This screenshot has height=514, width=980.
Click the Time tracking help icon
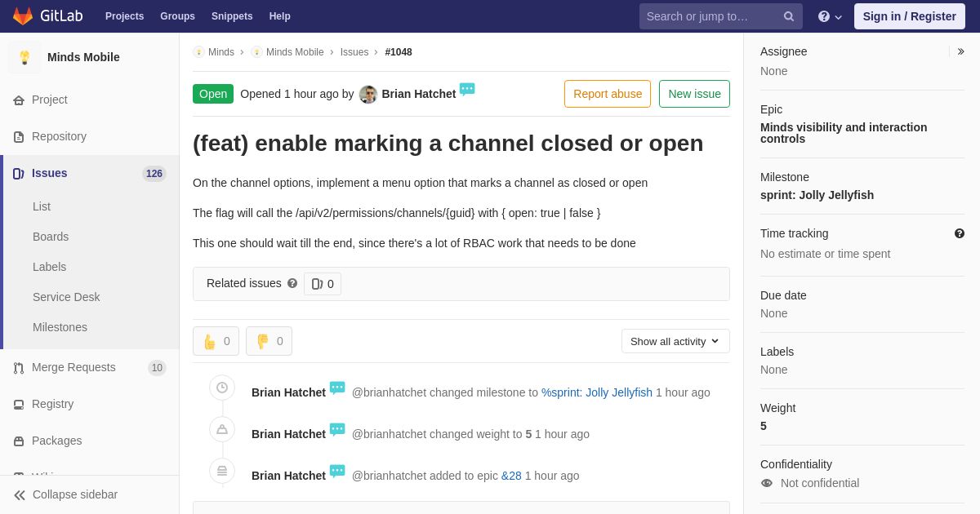pos(960,233)
